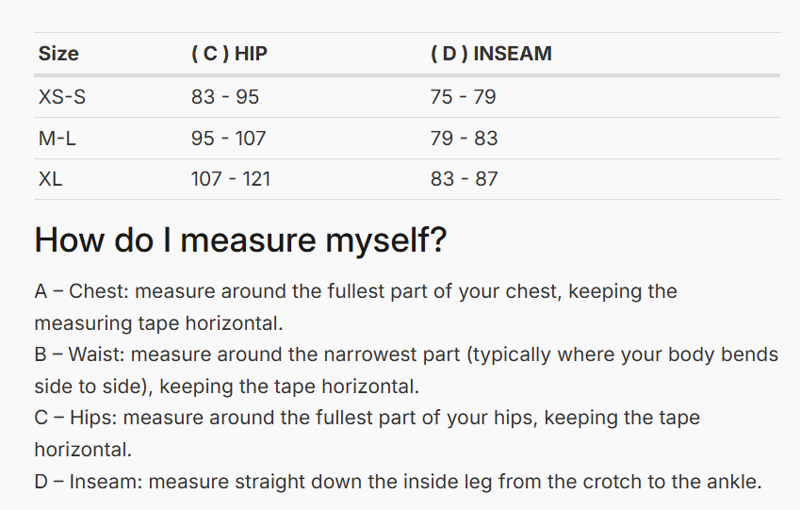The image size is (800, 510).
Task: Click the Size column header
Action: (x=58, y=54)
